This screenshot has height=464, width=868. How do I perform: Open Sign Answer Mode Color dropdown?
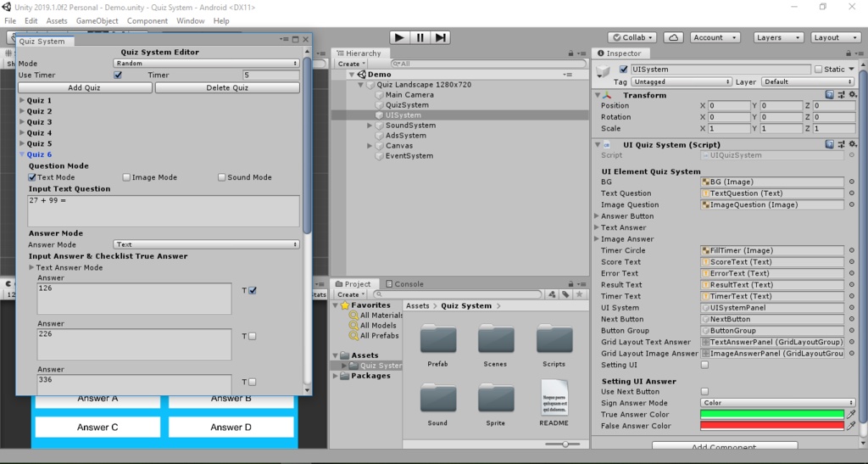[x=778, y=403]
